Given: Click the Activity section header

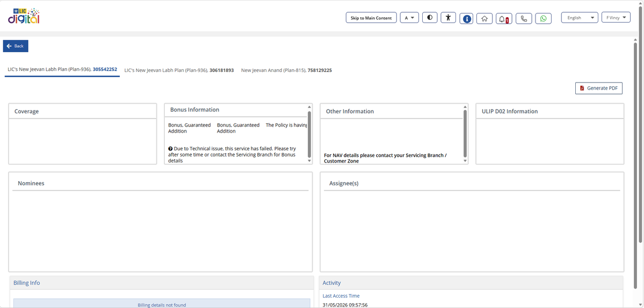Looking at the screenshot, I should pyautogui.click(x=331, y=283).
